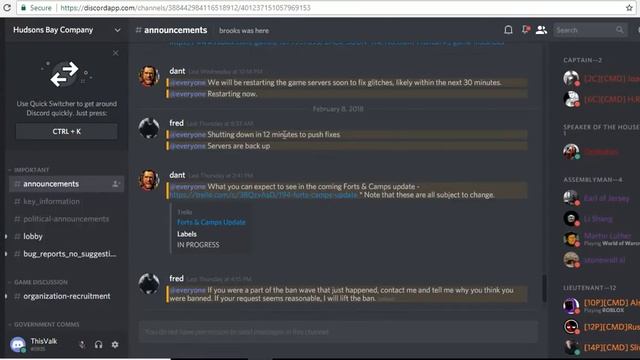Click dant's avatar on Forts & Camps message
The image size is (640, 360).
[x=149, y=180]
